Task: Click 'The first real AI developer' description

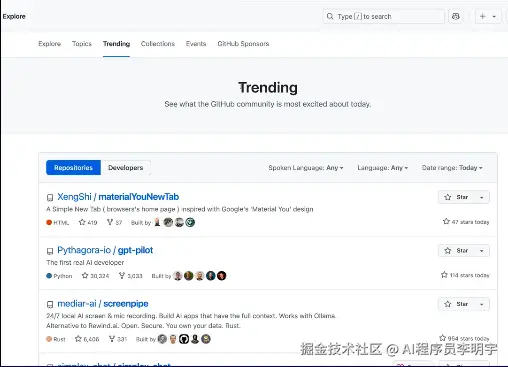Action: coord(85,263)
